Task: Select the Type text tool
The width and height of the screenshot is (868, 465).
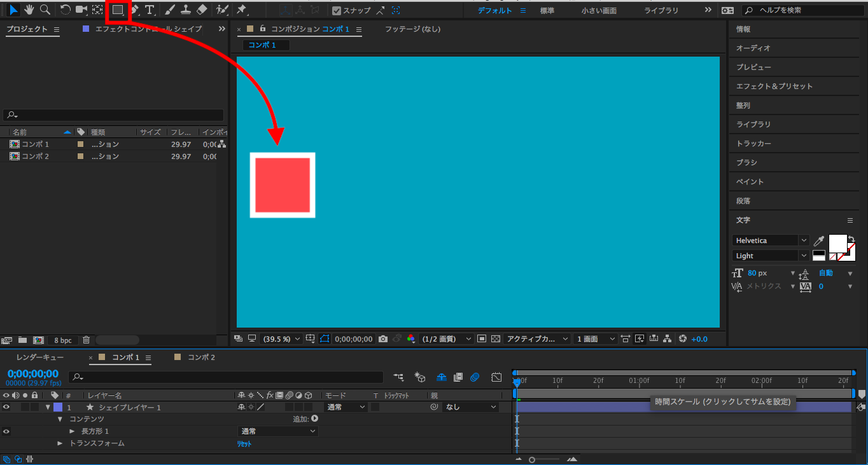Action: pos(150,10)
